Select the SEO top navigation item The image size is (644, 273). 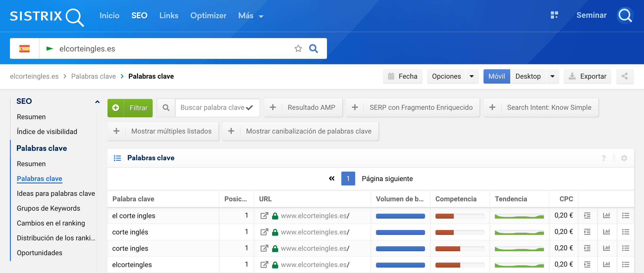[139, 16]
